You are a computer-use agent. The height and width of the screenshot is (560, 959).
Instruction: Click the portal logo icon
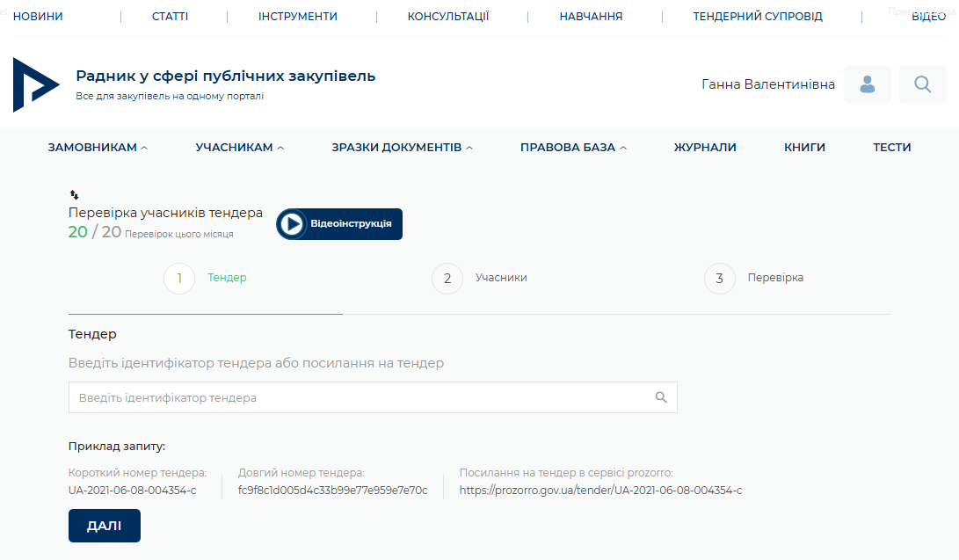pyautogui.click(x=36, y=84)
